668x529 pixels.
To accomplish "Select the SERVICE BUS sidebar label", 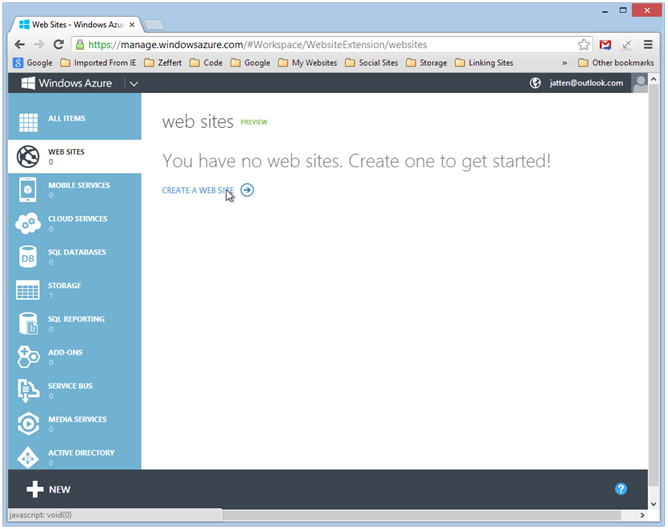I will 70,386.
